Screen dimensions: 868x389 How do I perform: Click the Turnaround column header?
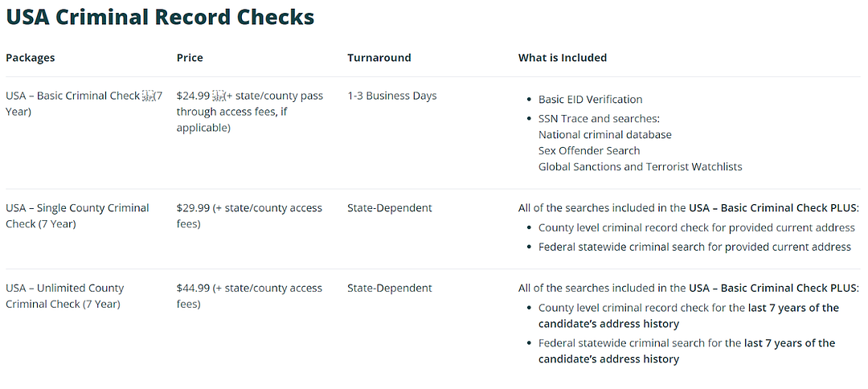(379, 58)
